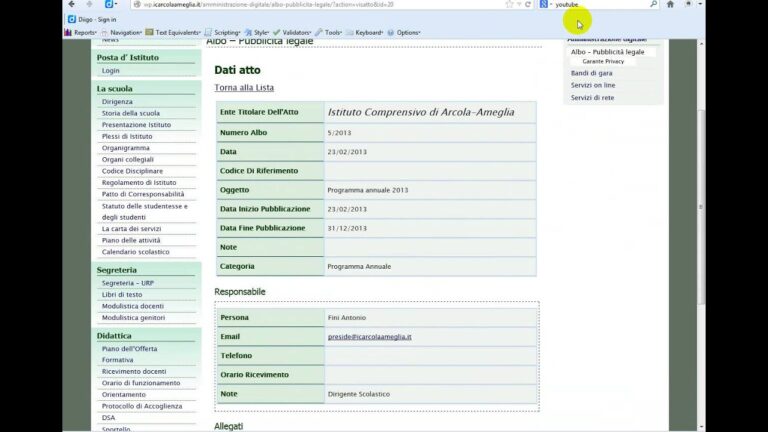Open Bandi di gara link
Screen dimensions: 768x432
point(591,73)
